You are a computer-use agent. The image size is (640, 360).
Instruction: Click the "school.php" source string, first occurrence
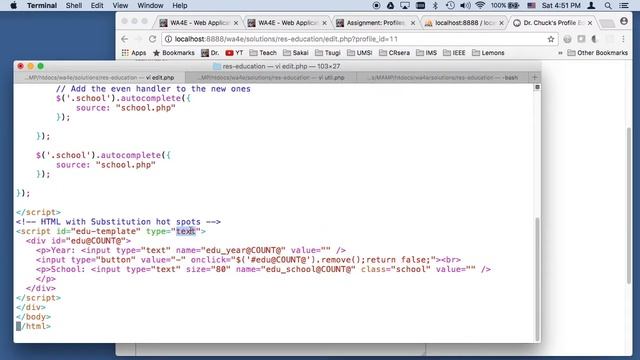[146, 108]
